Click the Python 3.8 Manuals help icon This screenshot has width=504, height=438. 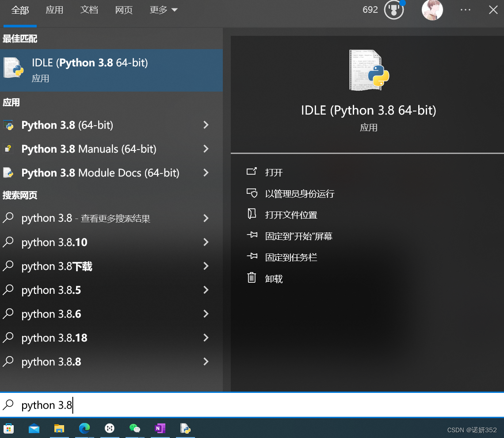(8, 149)
